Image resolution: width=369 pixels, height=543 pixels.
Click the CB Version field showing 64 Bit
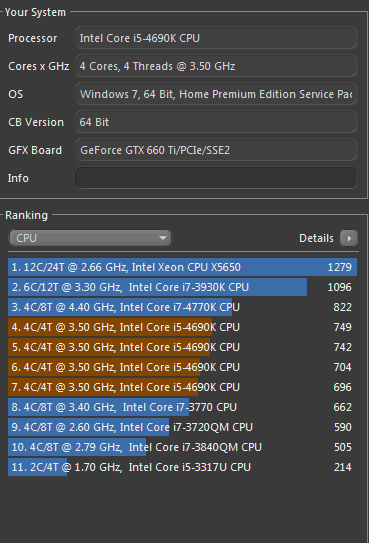(x=216, y=122)
